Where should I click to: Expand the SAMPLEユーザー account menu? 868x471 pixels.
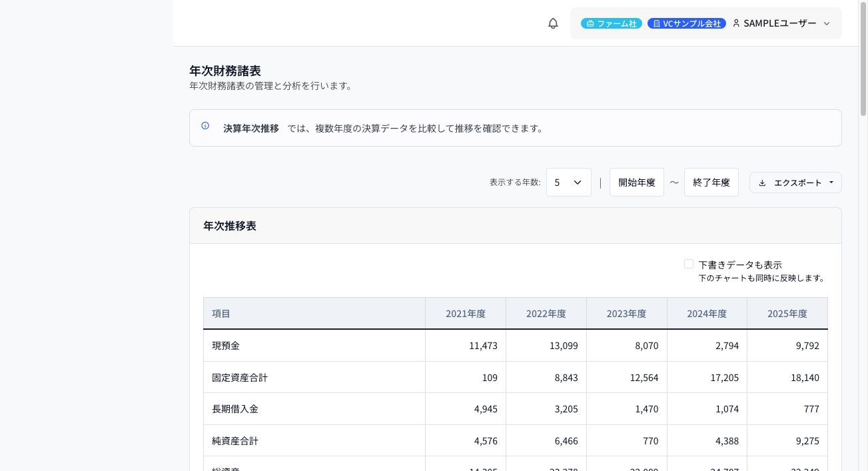point(826,23)
